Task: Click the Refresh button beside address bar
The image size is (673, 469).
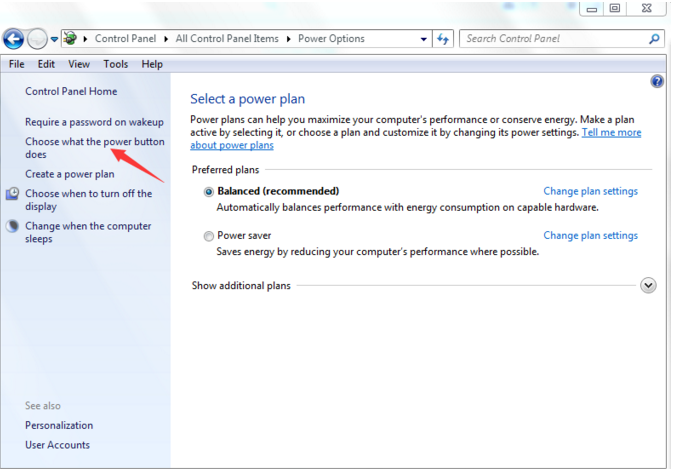Action: (443, 39)
